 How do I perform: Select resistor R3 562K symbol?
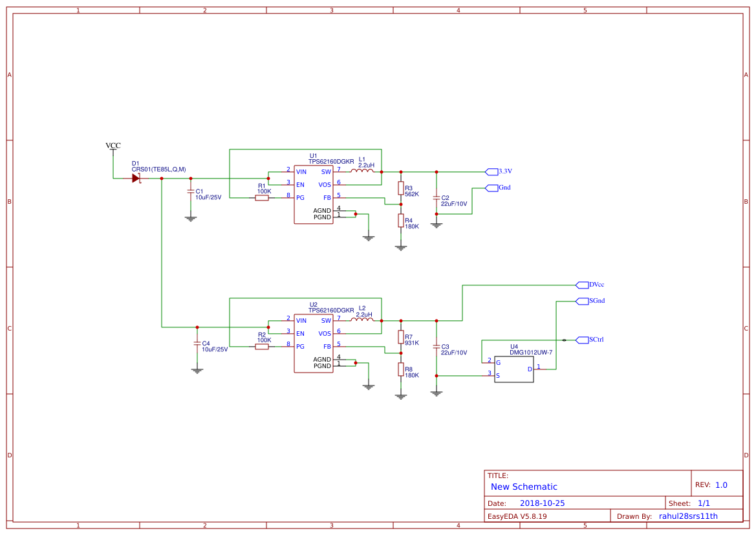coord(401,188)
